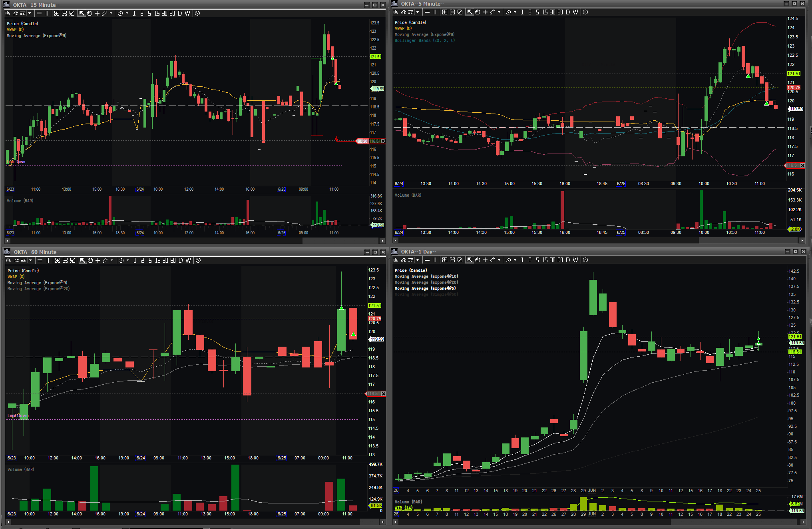The image size is (812, 529).
Task: Remove 116.5 price marker on 5 Minute chart
Action: click(802, 165)
